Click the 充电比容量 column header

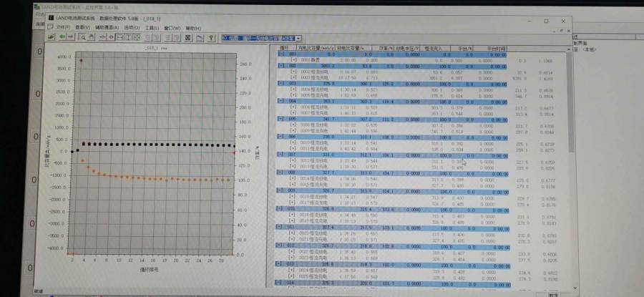point(316,48)
